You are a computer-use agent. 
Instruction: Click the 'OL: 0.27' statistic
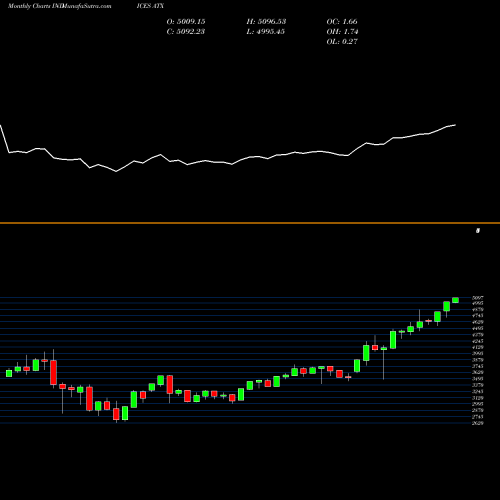[x=342, y=42]
